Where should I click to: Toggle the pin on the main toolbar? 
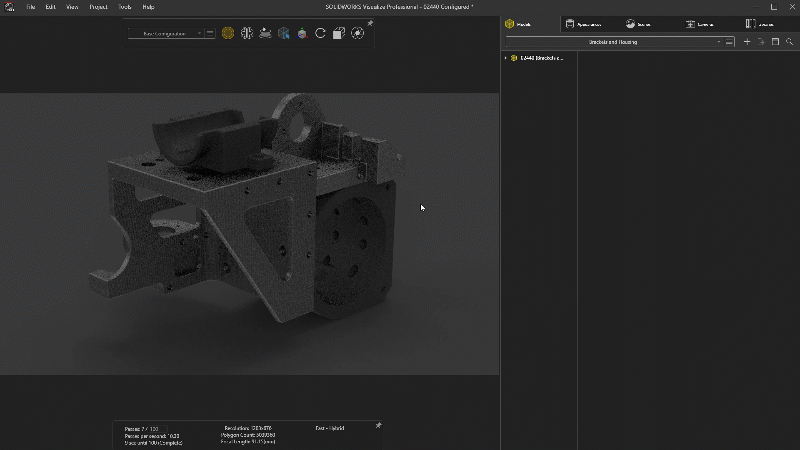[370, 23]
